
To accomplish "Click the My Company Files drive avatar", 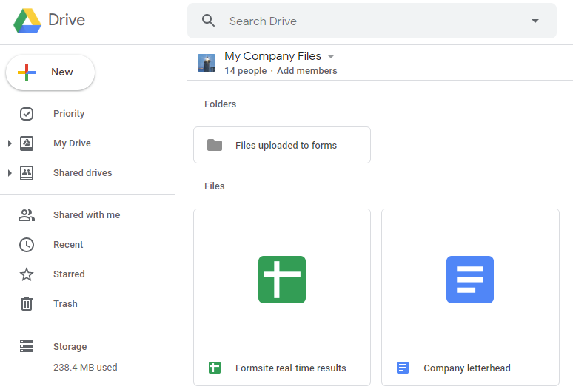I will (207, 63).
